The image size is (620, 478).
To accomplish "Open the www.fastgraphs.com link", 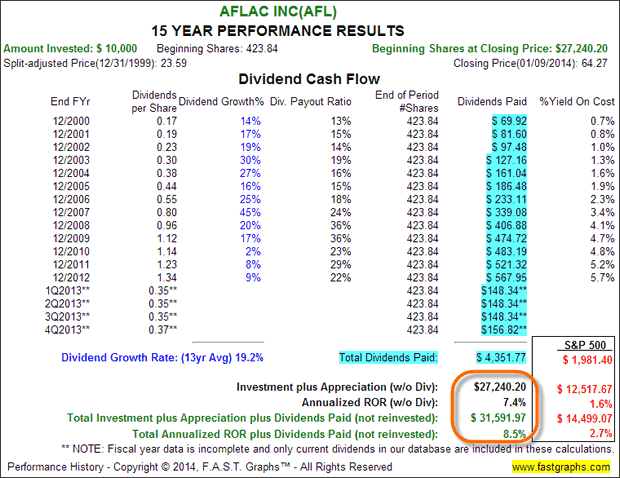I will [561, 467].
